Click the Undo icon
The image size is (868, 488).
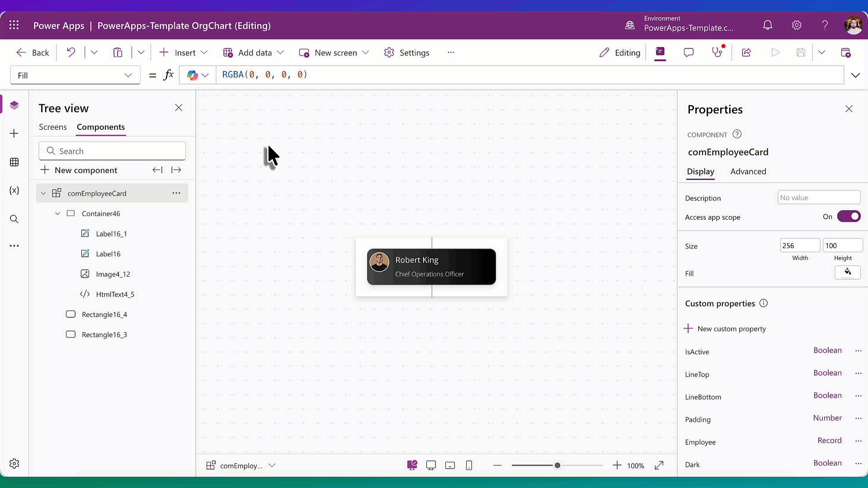click(71, 52)
